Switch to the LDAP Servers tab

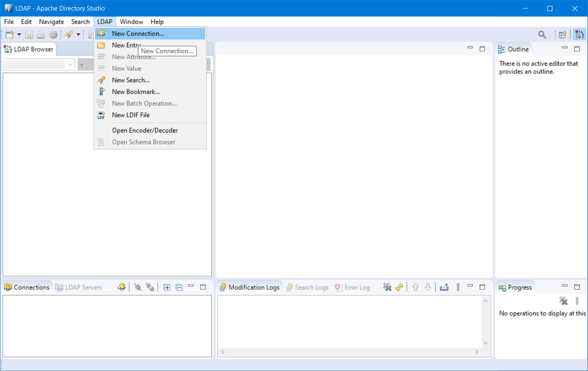79,287
